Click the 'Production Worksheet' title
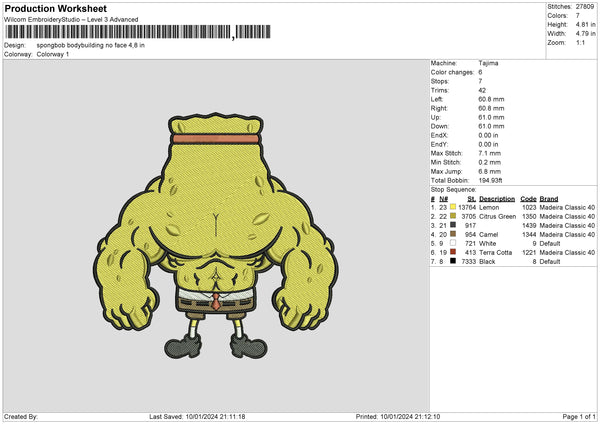Screen dimensions: 600x424 point(55,8)
